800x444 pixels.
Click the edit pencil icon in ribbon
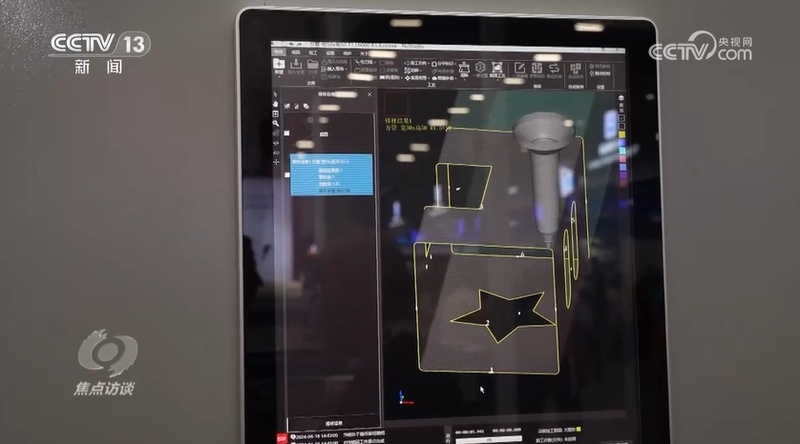[x=521, y=67]
